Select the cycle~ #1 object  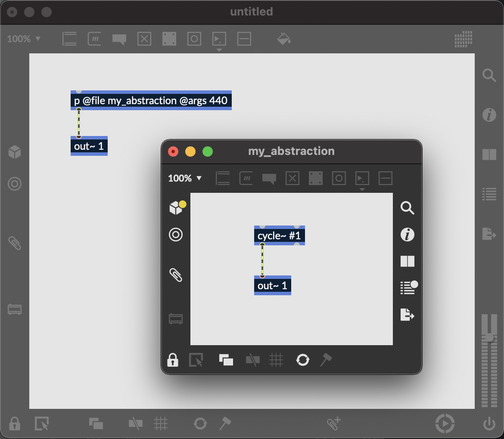tap(279, 235)
